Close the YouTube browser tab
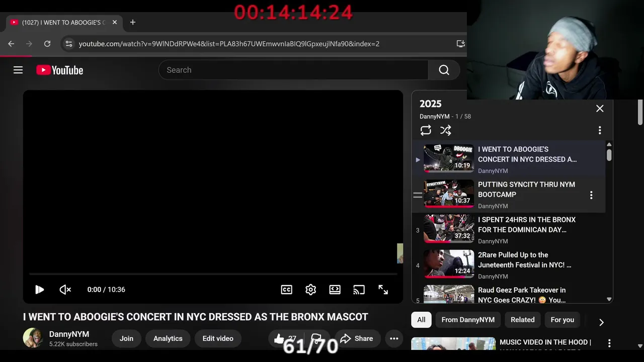 tap(114, 22)
